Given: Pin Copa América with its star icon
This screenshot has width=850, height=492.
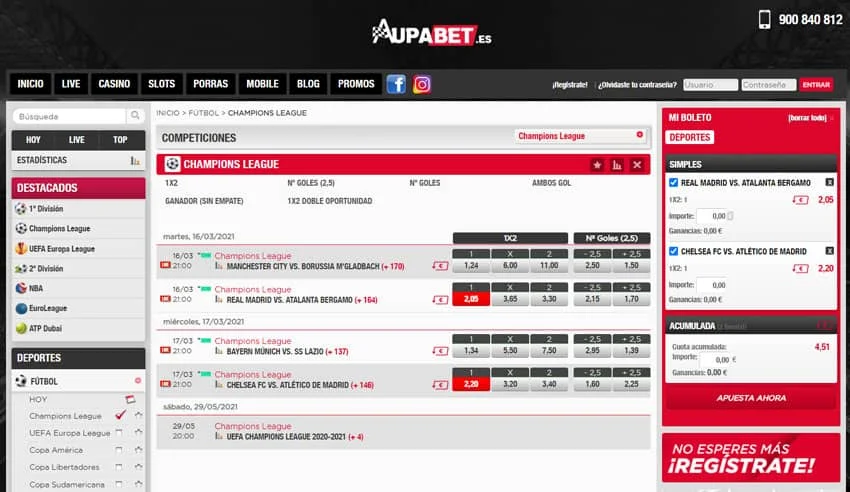Looking at the screenshot, I should pos(139,450).
